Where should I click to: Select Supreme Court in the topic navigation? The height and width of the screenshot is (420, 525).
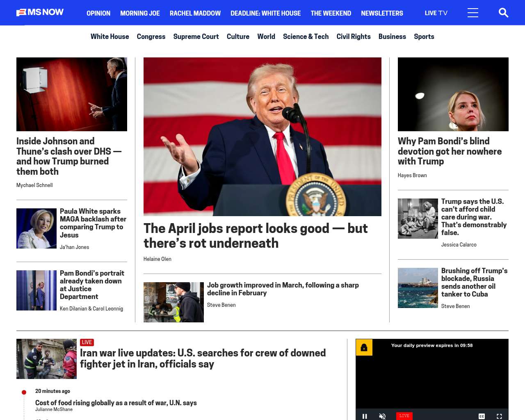pyautogui.click(x=196, y=37)
